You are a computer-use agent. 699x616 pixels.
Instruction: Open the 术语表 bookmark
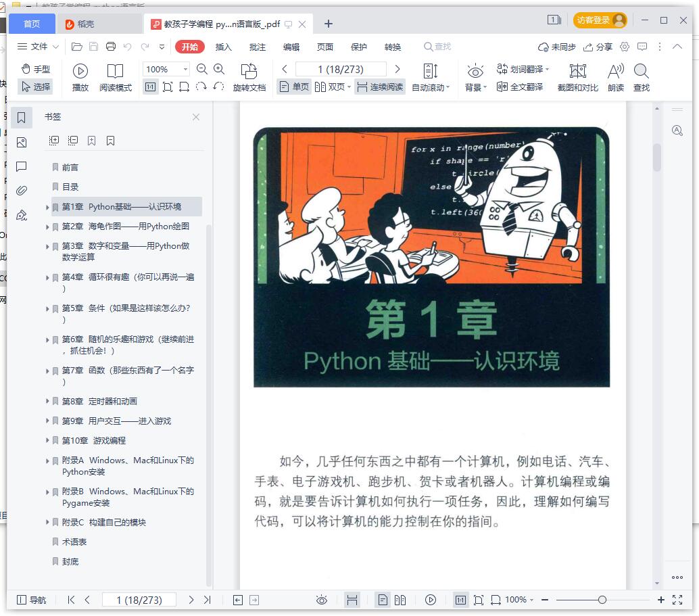tap(74, 542)
